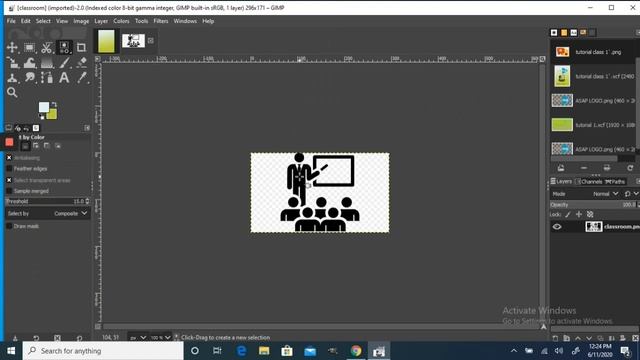Switch to the Layers tab
Viewport: 640px width, 360px height.
click(561, 182)
